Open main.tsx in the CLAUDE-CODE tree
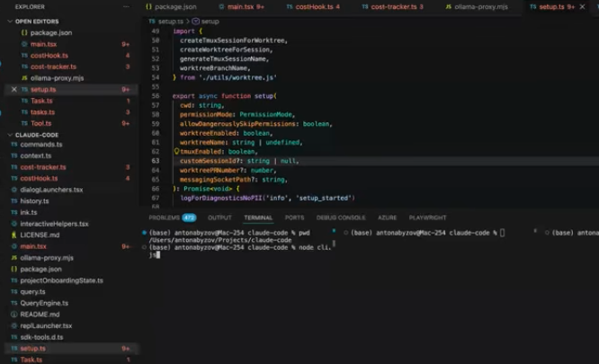Screen dimensions: 599x364 33,246
